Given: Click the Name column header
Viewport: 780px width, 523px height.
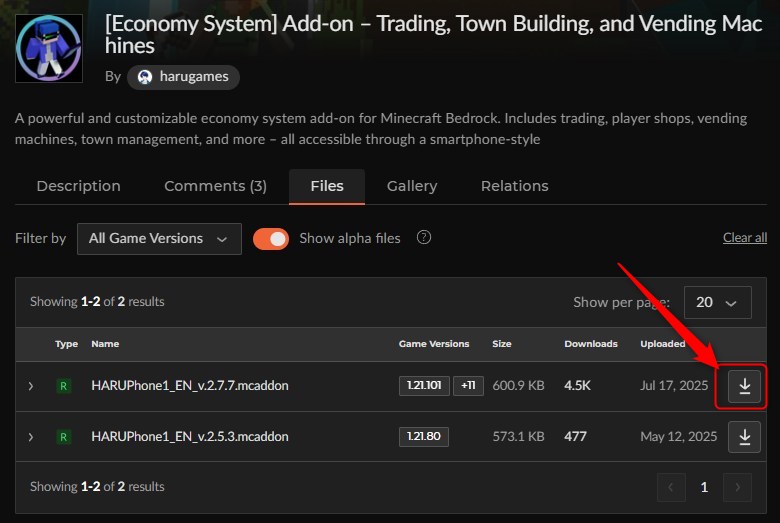Looking at the screenshot, I should (x=105, y=344).
